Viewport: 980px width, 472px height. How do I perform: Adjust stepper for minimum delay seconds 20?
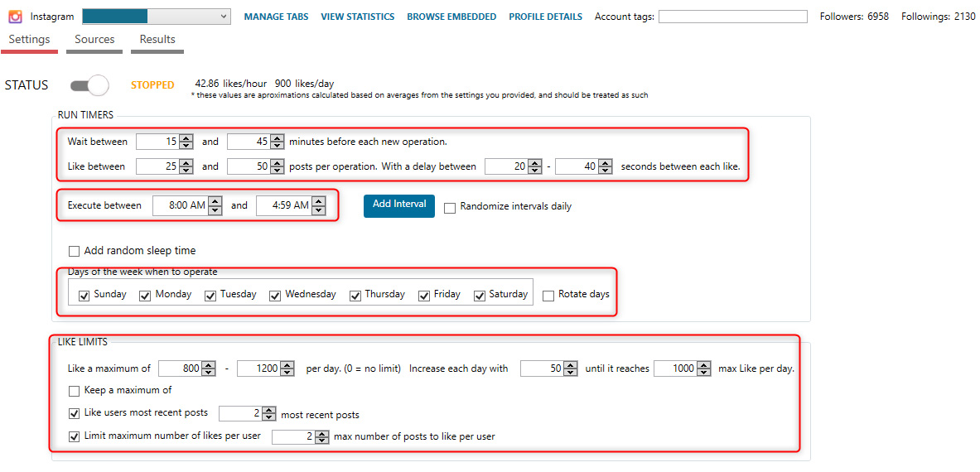click(x=535, y=166)
